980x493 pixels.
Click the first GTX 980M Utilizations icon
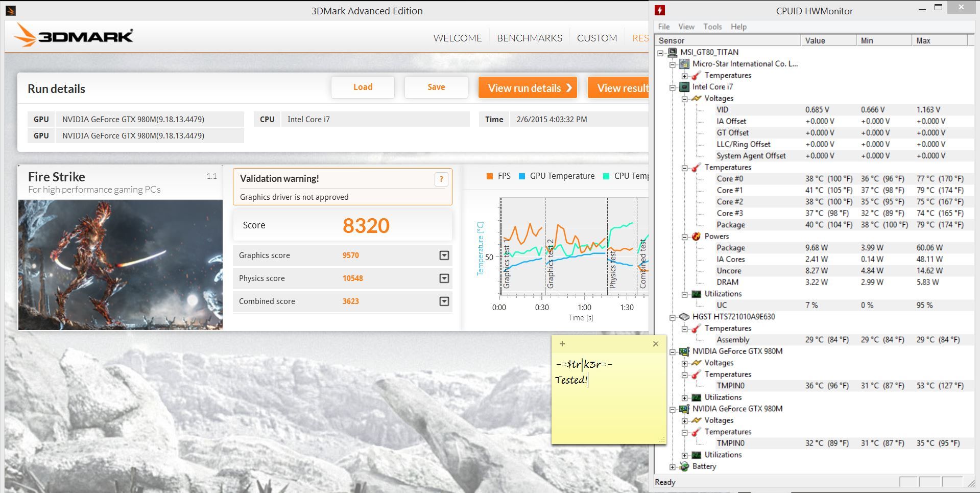(696, 397)
